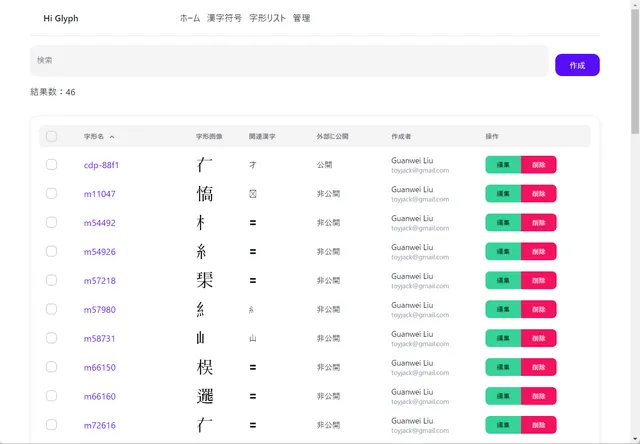Delete the m54492 glyph entry
The width and height of the screenshot is (640, 444).
[x=539, y=223]
